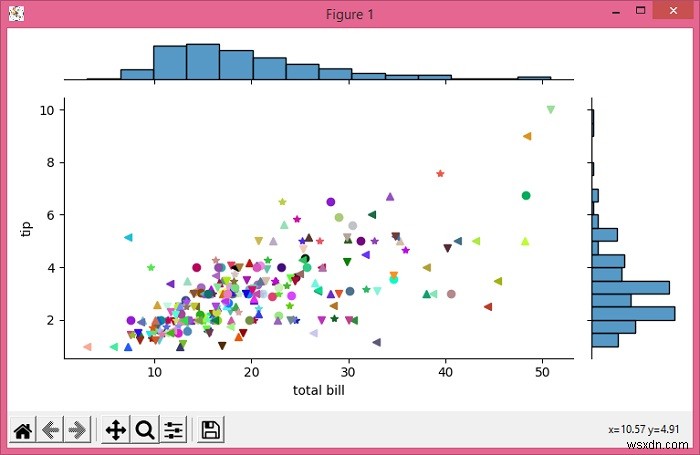This screenshot has width=700, height=455.
Task: Click x-axis tick label 40
Action: pos(445,372)
